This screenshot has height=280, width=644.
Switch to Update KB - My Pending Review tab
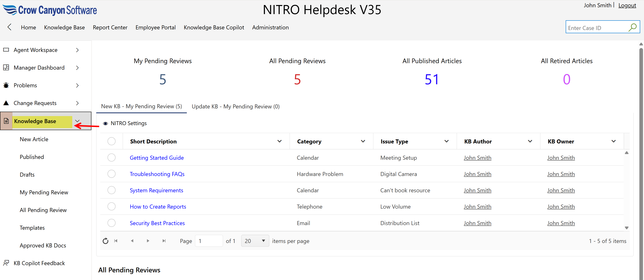236,106
